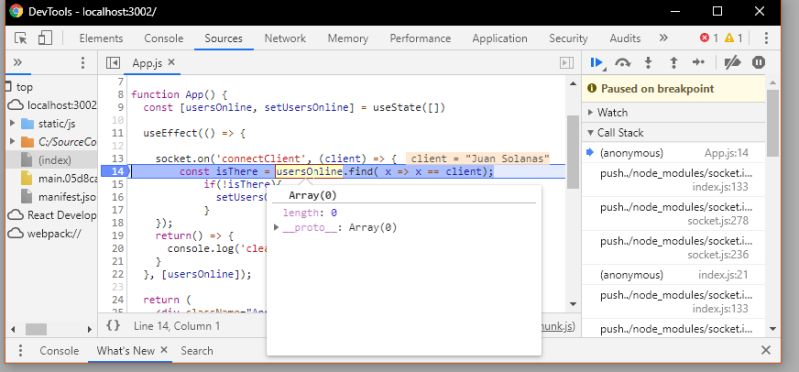
Task: Click line number 13 in gutter
Action: (118, 158)
